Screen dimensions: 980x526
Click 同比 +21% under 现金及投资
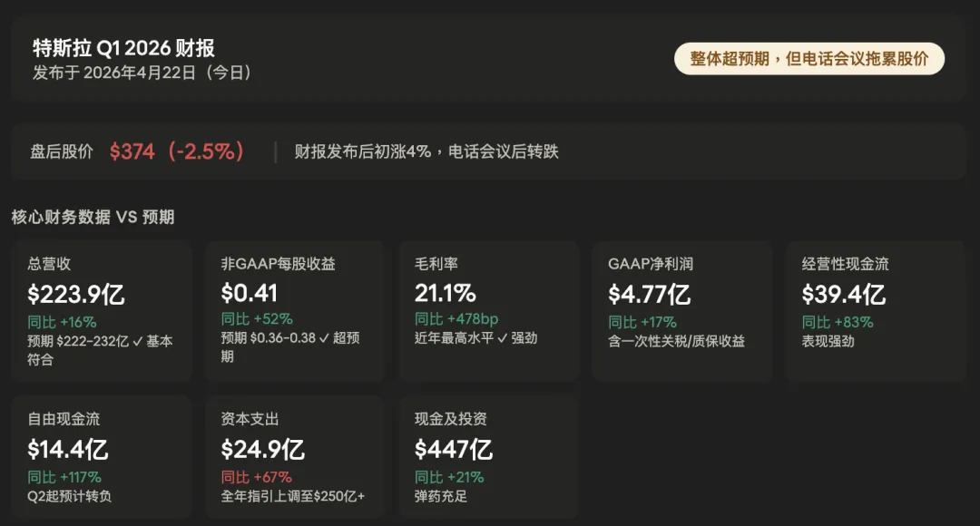point(449,477)
